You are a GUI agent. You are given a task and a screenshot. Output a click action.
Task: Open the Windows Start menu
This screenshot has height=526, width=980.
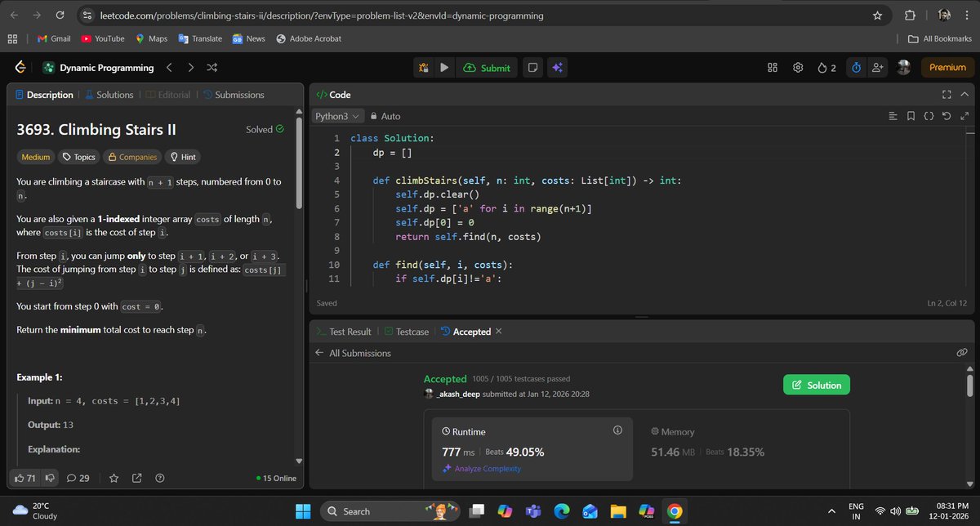tap(303, 511)
